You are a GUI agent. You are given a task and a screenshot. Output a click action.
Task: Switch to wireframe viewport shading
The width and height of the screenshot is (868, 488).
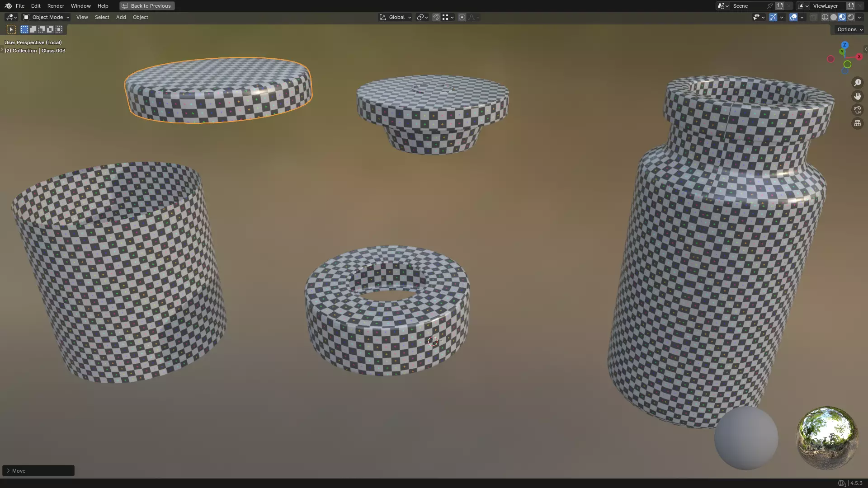pyautogui.click(x=825, y=17)
